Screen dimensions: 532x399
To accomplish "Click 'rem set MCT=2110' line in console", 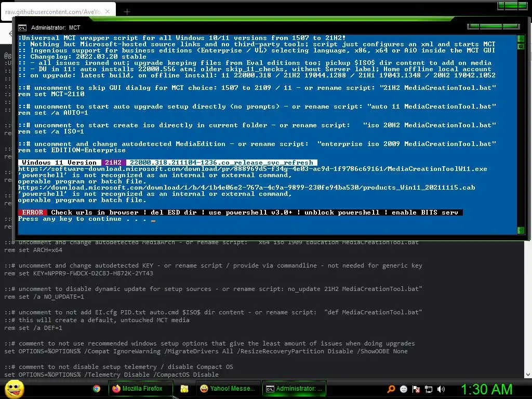I will click(x=51, y=94).
